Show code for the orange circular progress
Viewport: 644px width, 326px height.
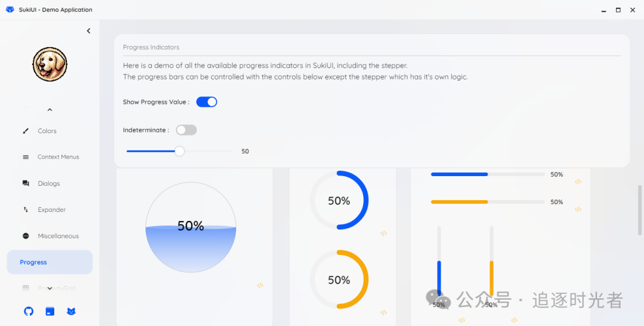383,312
